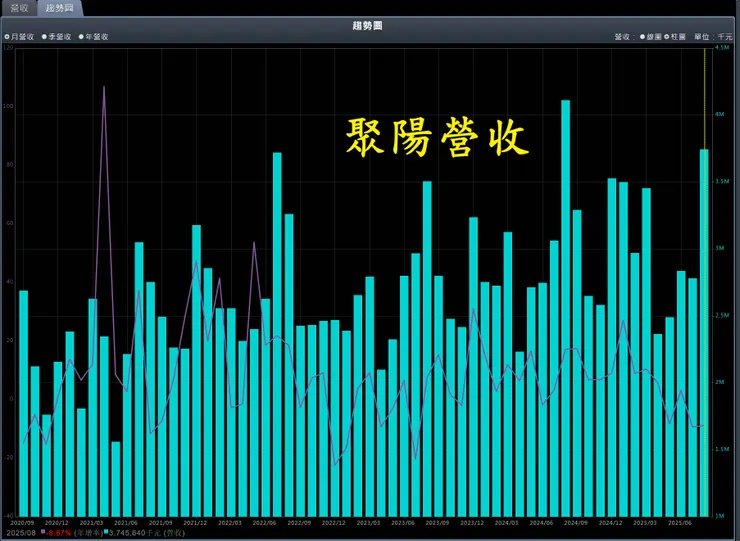Click the 2021/09 x-axis label
Image resolution: width=740 pixels, height=541 pixels.
tap(160, 523)
